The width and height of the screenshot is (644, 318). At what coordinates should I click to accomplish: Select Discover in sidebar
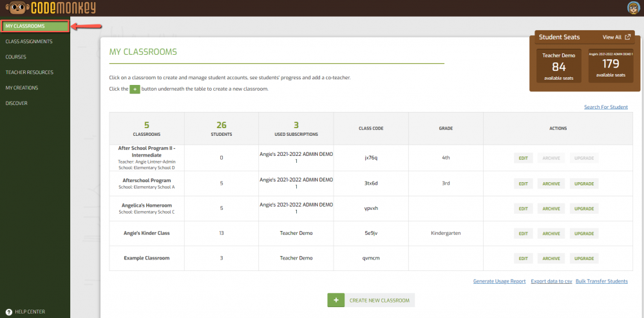pyautogui.click(x=17, y=104)
